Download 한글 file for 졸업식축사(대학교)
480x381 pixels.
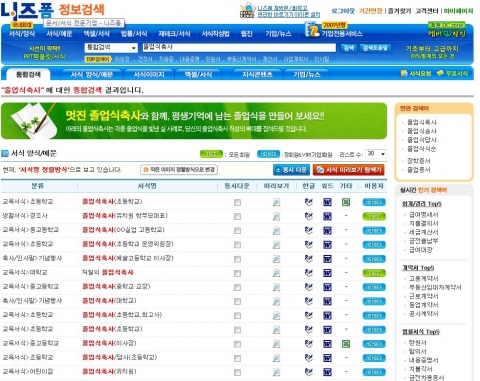click(x=309, y=301)
